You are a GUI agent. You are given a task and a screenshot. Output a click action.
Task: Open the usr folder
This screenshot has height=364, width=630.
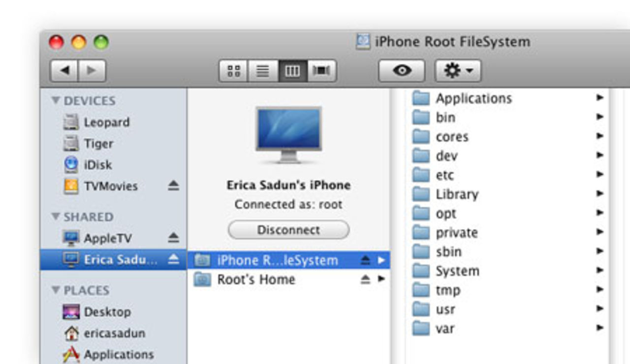444,309
